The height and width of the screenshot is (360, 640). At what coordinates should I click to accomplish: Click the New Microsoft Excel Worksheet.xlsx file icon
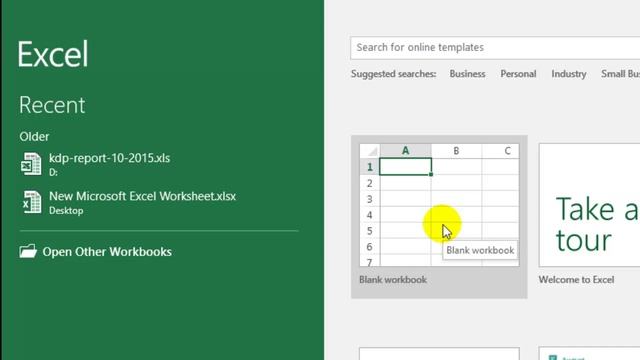coord(32,202)
